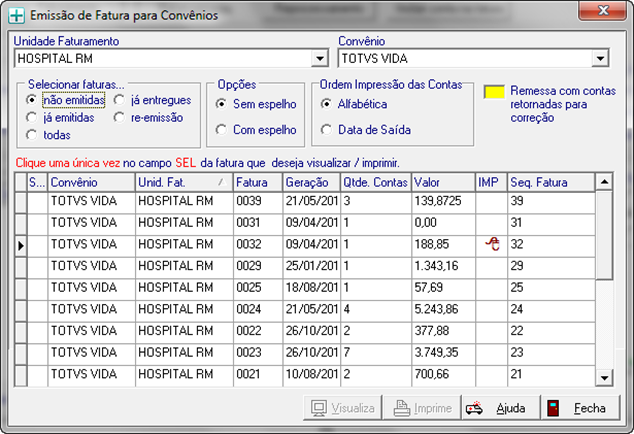Click the monitor icon on the Visualiza button

click(319, 409)
